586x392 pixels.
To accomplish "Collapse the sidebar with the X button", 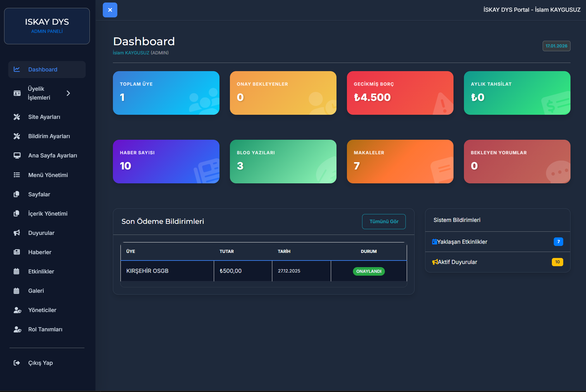I will click(x=110, y=10).
